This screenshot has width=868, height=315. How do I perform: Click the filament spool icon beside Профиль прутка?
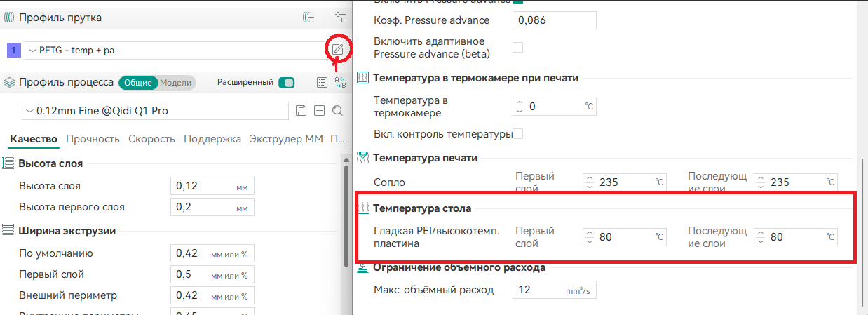point(9,18)
